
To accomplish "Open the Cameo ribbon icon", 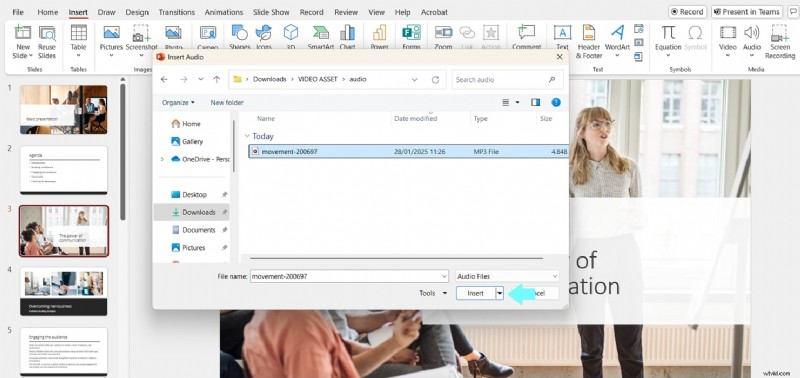I will 208,33.
